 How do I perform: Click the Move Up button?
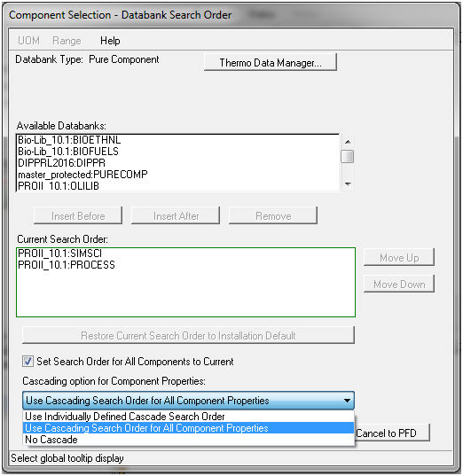point(399,258)
